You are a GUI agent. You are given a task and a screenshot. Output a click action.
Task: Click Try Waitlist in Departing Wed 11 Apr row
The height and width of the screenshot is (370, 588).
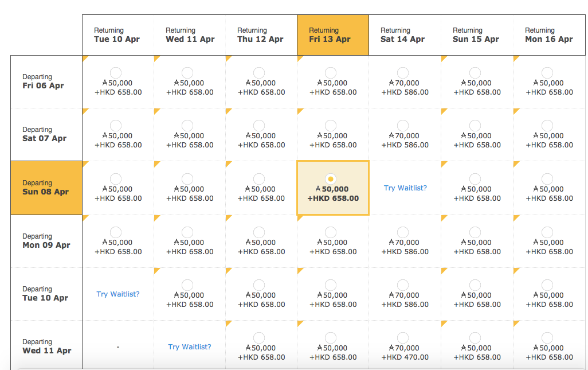tap(190, 347)
